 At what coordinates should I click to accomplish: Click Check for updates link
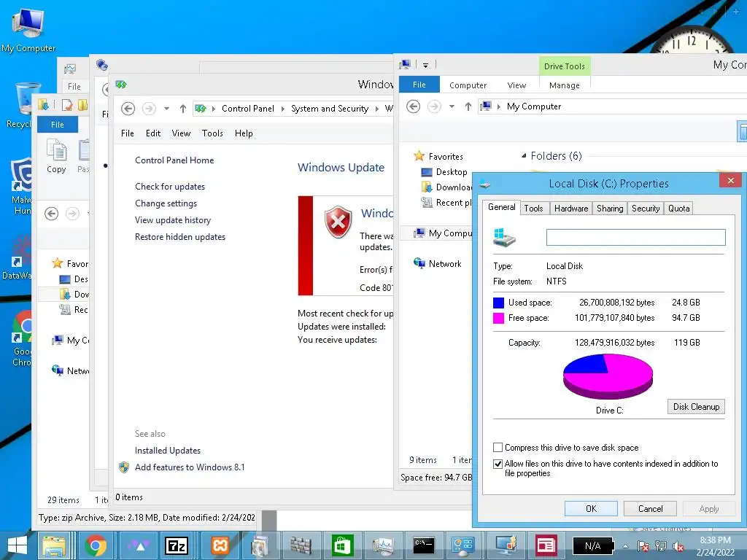click(x=169, y=187)
